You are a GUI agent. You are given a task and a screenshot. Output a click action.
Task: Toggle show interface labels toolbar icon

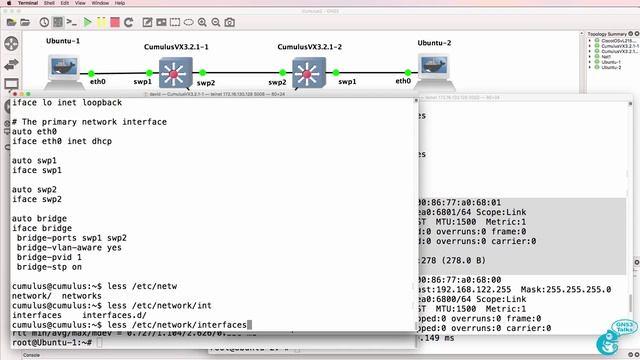tap(58, 22)
